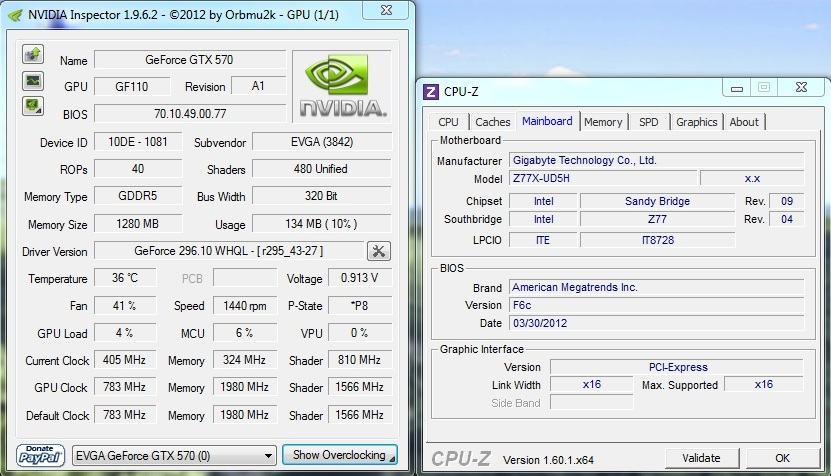Click the ITE LPCIO vendor value
The height and width of the screenshot is (476, 831).
pyautogui.click(x=543, y=240)
